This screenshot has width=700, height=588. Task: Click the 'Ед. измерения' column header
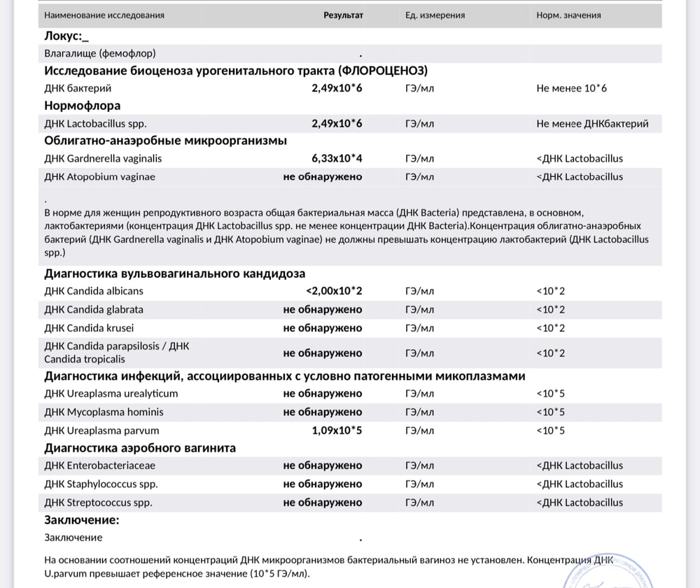(435, 15)
